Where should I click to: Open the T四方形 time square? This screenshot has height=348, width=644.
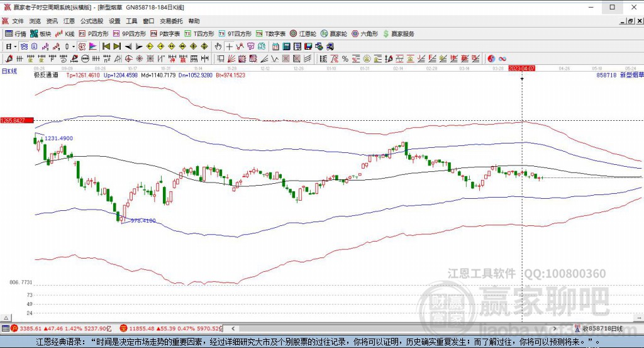click(199, 34)
